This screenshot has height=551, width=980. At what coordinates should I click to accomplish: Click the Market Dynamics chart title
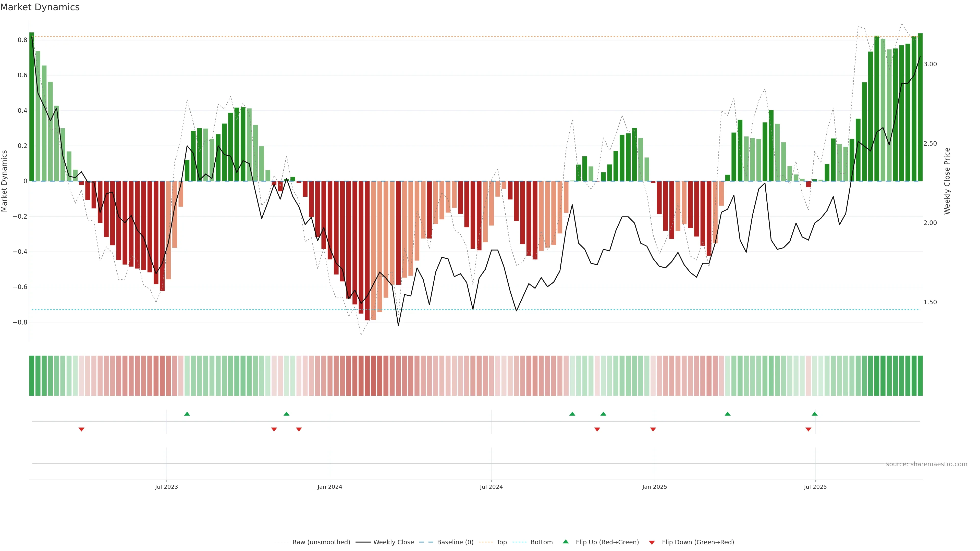[40, 7]
